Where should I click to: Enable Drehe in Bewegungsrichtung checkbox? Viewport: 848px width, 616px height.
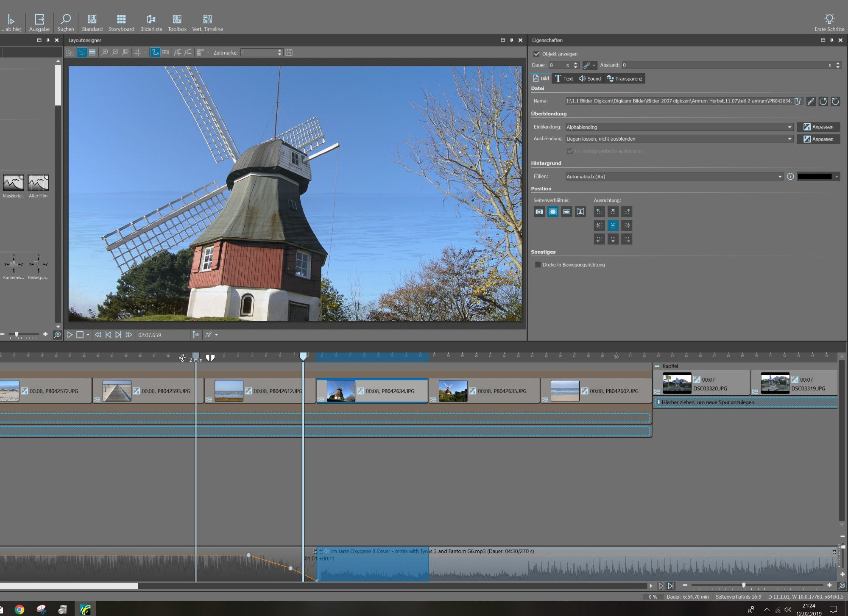[x=538, y=265]
